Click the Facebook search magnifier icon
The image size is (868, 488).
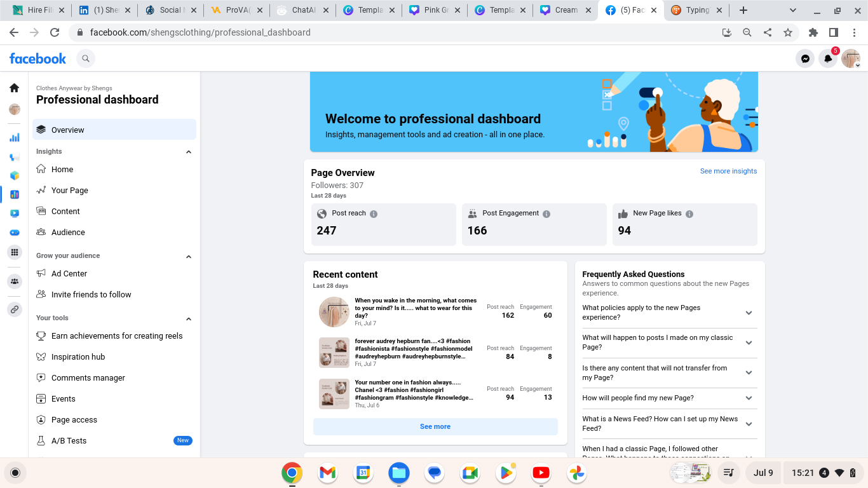point(86,59)
